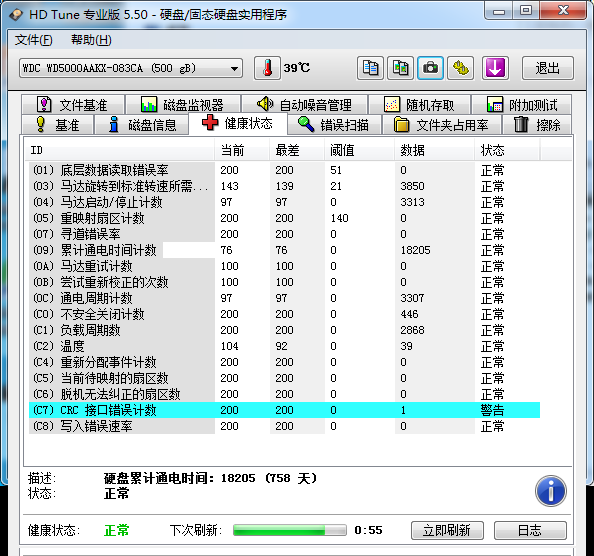Click data value 3850 in table

(412, 186)
